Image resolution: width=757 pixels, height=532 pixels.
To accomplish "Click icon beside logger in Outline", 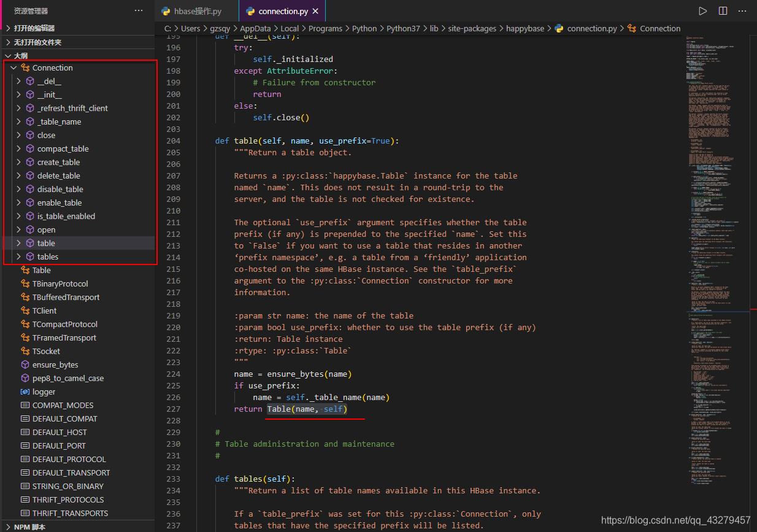I will [25, 391].
